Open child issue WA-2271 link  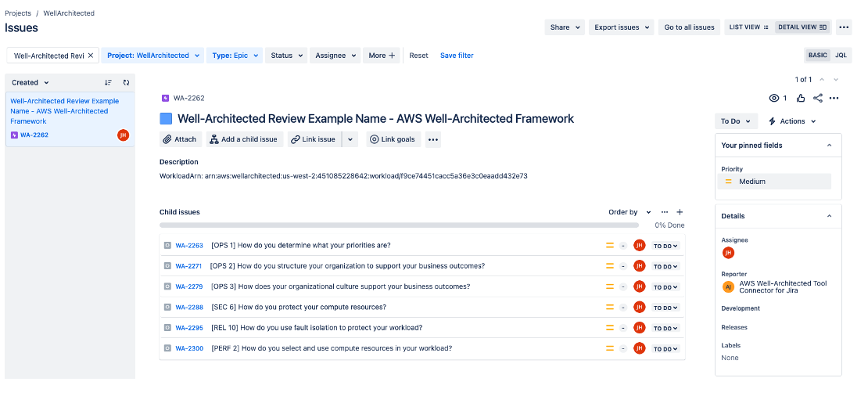(188, 266)
